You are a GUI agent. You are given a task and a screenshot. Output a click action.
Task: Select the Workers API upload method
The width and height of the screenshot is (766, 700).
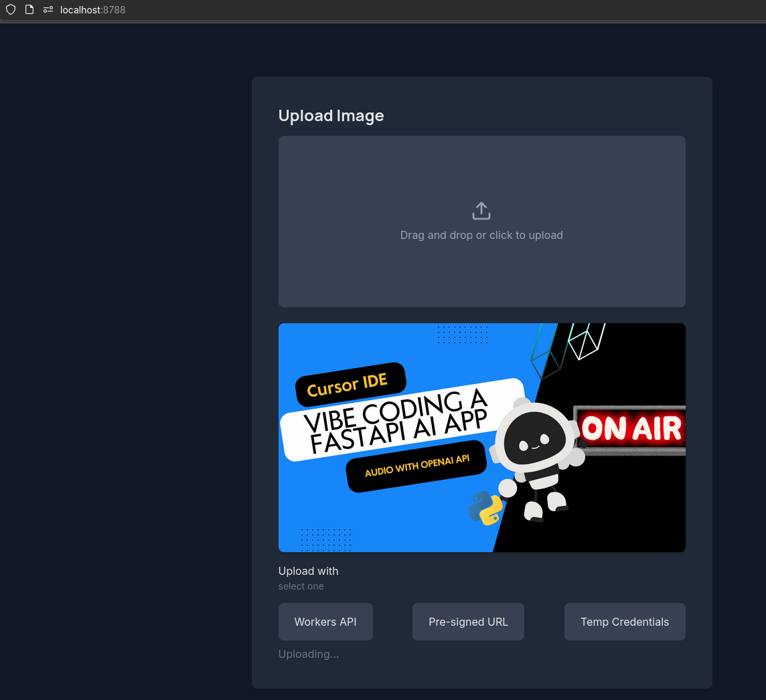(325, 622)
